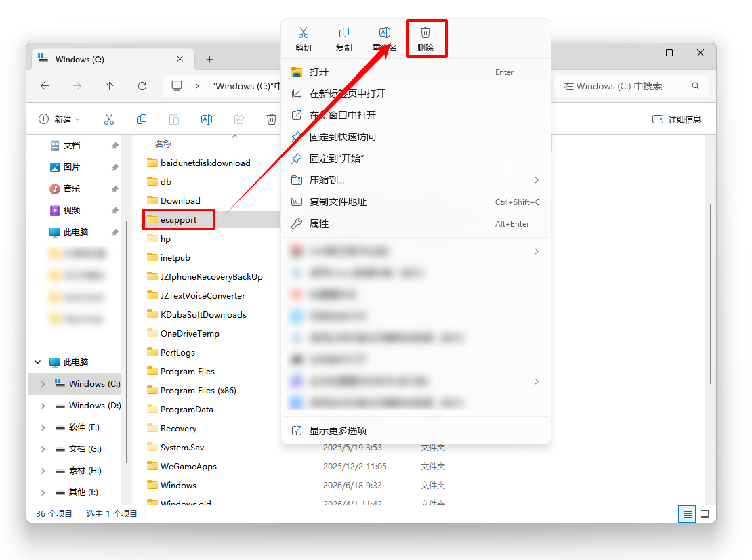Toggle the 详细信息 pane button
The width and height of the screenshot is (752, 560).
(677, 119)
